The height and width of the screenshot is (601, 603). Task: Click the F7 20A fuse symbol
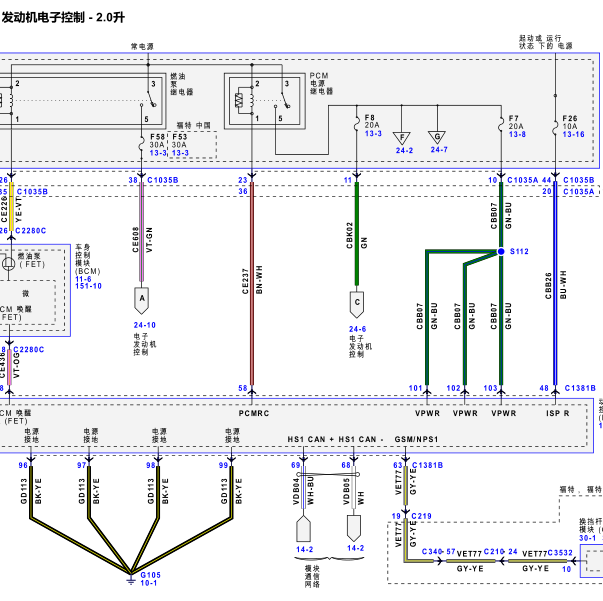[501, 124]
